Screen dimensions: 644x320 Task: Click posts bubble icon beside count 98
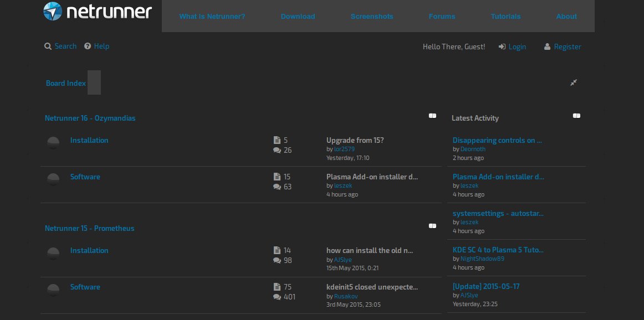pos(277,260)
